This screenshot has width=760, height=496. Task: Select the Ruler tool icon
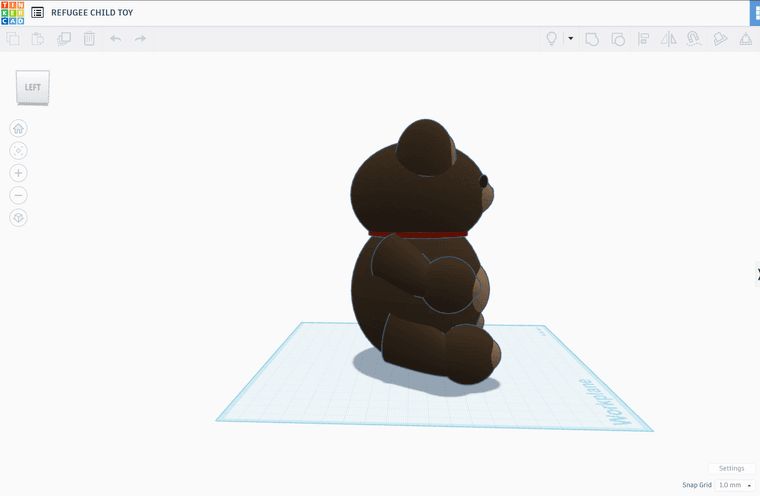(x=745, y=39)
